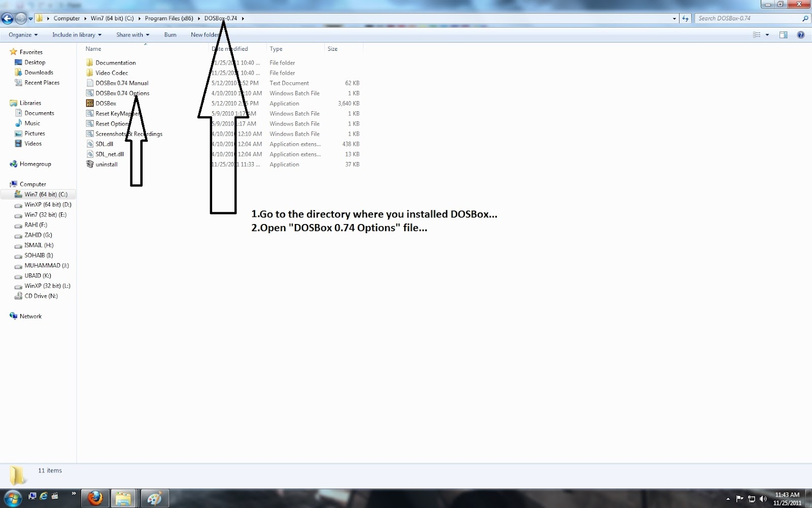The image size is (812, 508).
Task: Click the search magnifier icon
Action: [805, 18]
